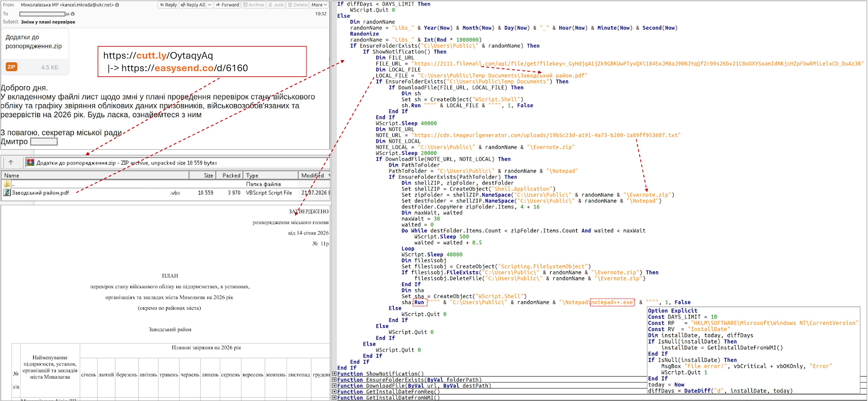
Task: Click the MsgBox "File error!" line
Action: click(x=746, y=366)
